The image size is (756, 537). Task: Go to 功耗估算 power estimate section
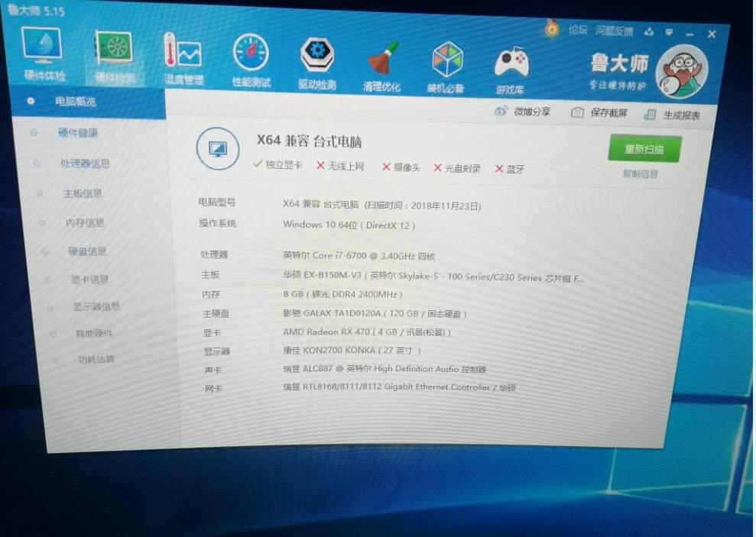coord(96,360)
